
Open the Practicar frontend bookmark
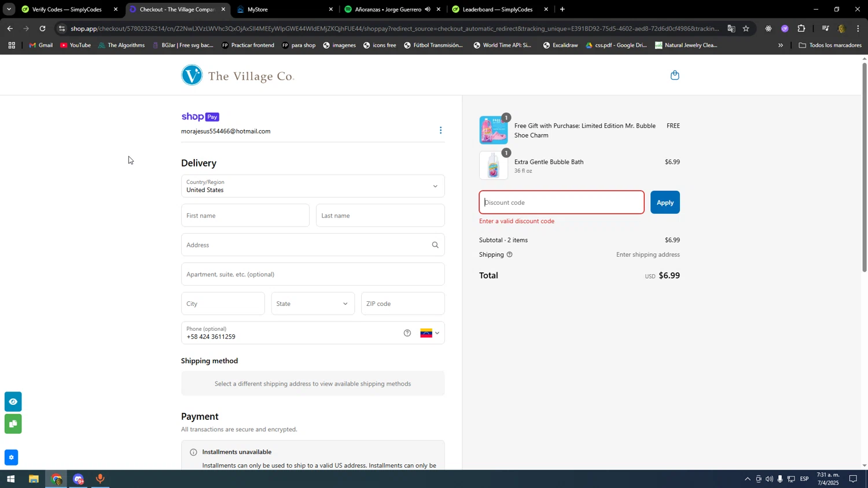tap(248, 45)
